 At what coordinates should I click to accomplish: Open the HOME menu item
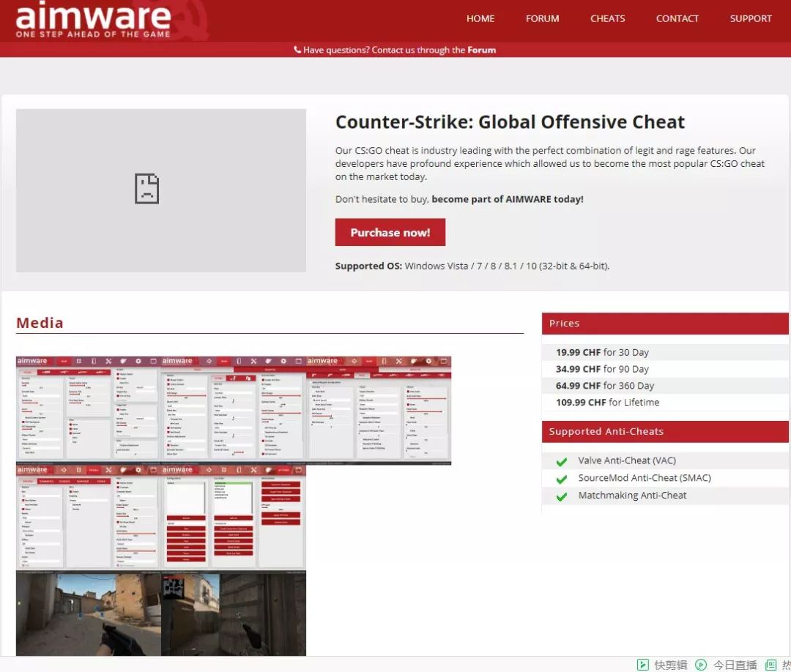point(480,18)
